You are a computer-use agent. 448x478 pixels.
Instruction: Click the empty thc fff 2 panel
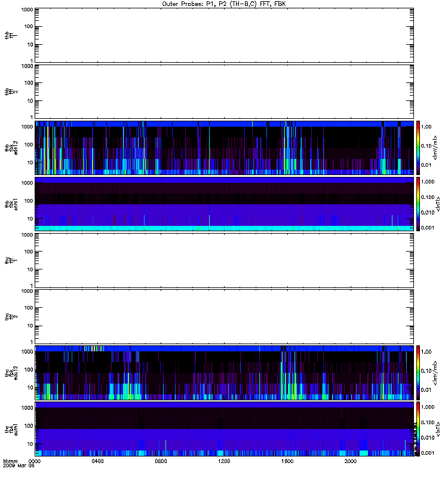click(x=225, y=317)
